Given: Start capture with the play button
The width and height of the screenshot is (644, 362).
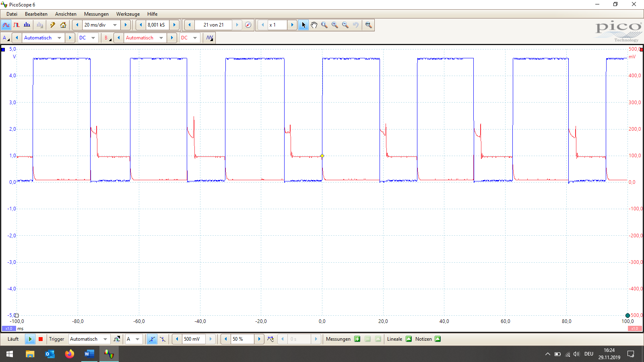Looking at the screenshot, I should (30, 339).
